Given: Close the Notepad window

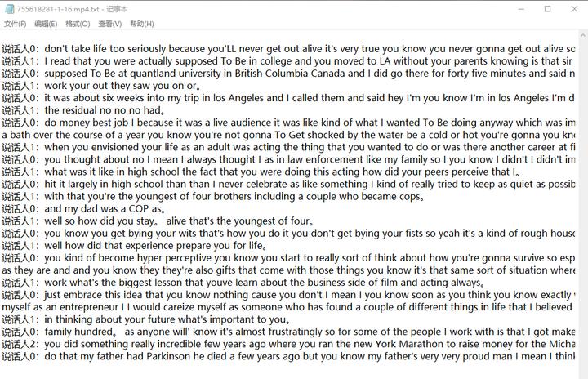Looking at the screenshot, I should click(x=574, y=9).
